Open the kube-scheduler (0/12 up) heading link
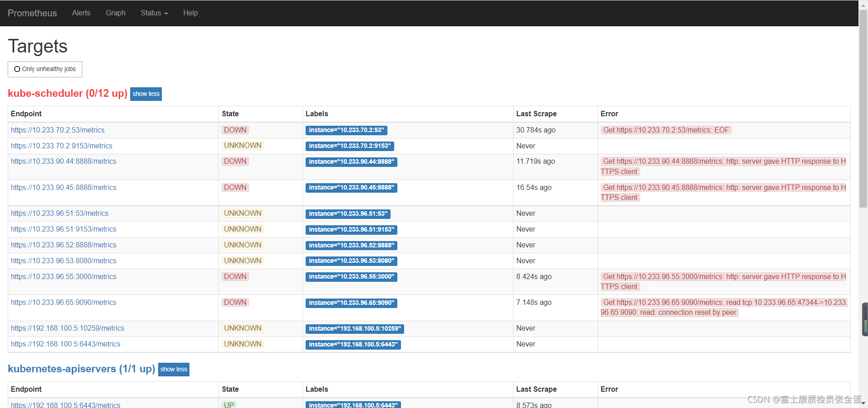Image resolution: width=868 pixels, height=408 pixels. tap(68, 93)
